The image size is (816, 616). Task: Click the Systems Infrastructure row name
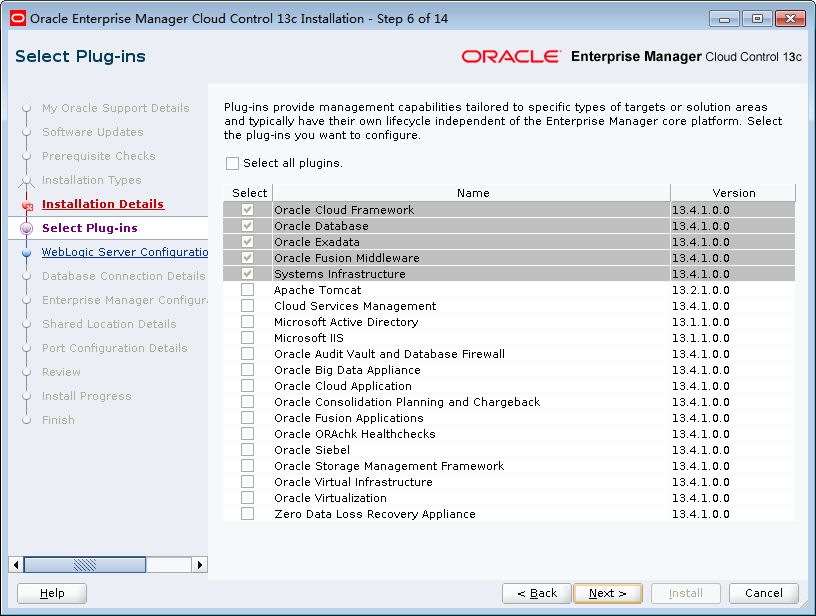click(339, 274)
